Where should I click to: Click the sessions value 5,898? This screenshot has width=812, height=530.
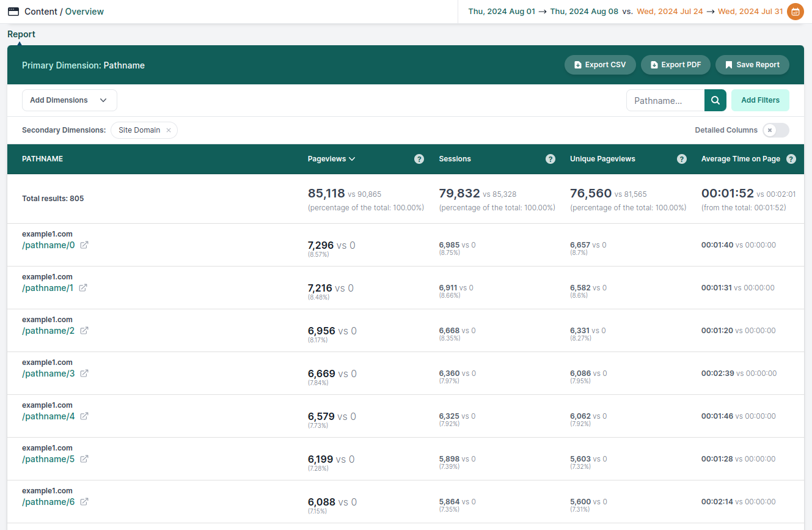coord(449,459)
